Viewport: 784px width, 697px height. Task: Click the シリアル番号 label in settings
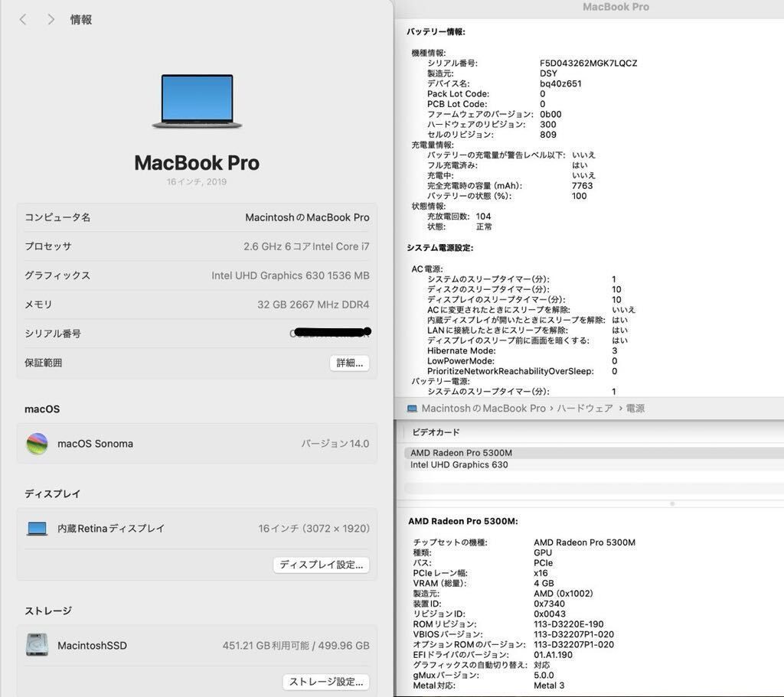tap(53, 334)
